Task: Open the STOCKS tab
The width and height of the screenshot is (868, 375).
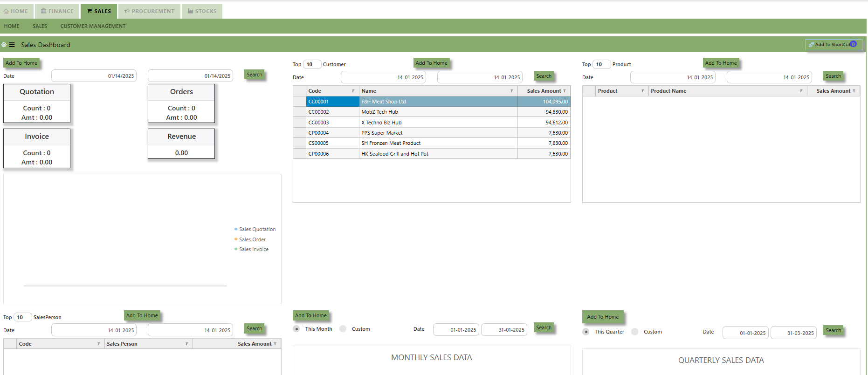Action: coord(202,11)
